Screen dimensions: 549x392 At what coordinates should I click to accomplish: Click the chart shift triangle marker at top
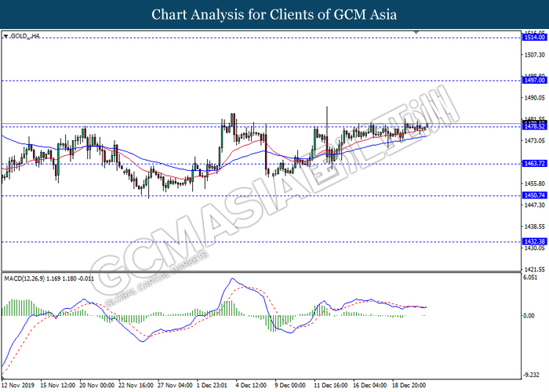click(x=416, y=32)
